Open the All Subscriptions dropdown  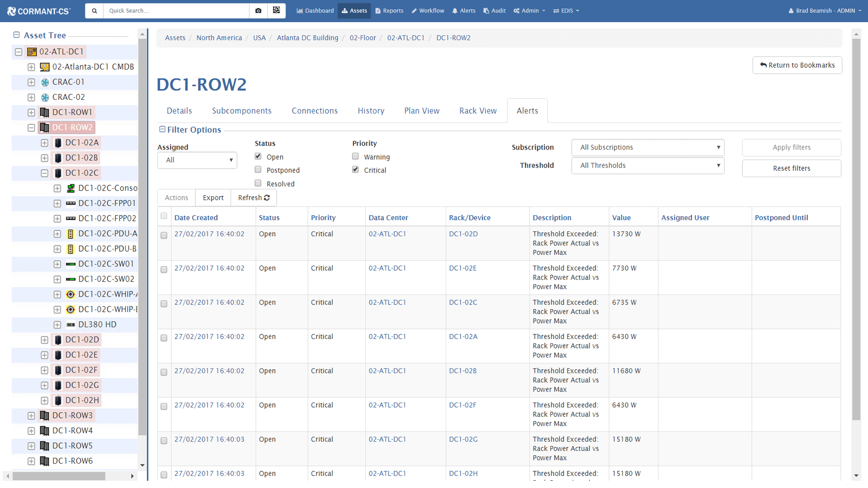648,147
